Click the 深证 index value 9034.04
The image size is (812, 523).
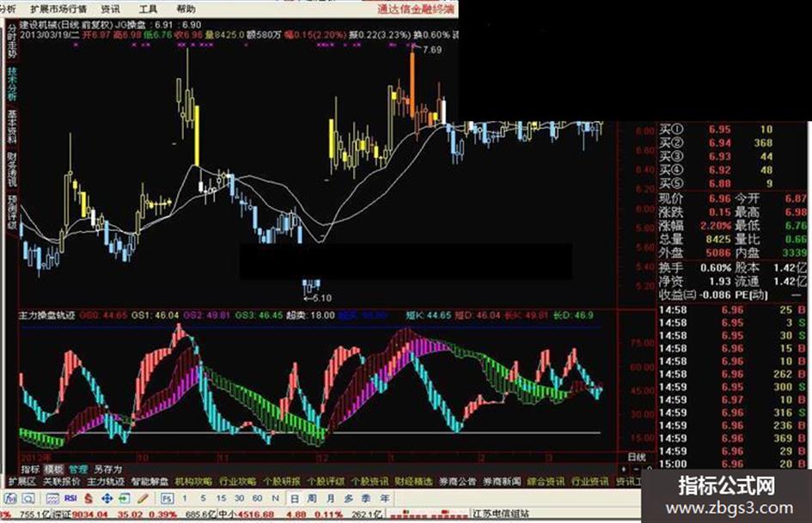[x=90, y=514]
